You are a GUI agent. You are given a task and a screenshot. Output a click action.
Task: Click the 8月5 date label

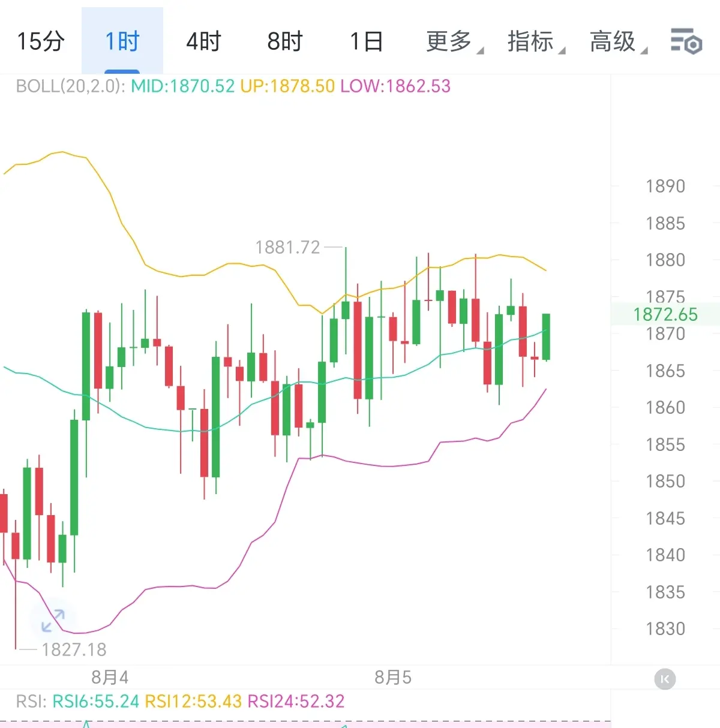click(x=393, y=678)
